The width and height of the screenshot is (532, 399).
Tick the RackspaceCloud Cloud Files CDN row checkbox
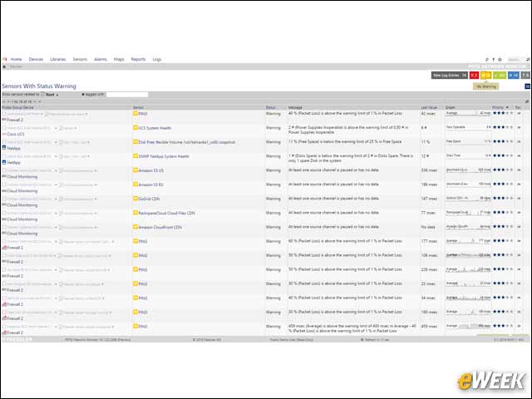point(4,213)
